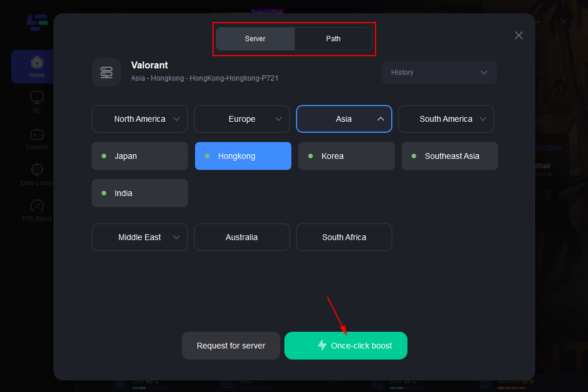The height and width of the screenshot is (392, 588).
Task: Expand the Europe region
Action: pyautogui.click(x=242, y=119)
